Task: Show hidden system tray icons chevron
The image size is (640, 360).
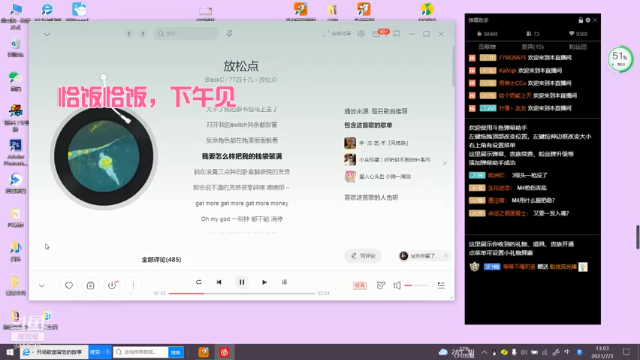Action: 484,352
